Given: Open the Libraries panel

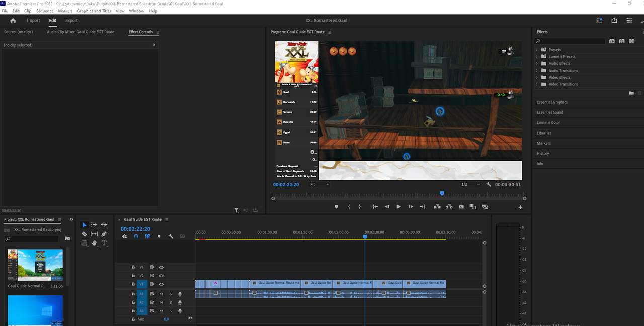Looking at the screenshot, I should click(544, 133).
